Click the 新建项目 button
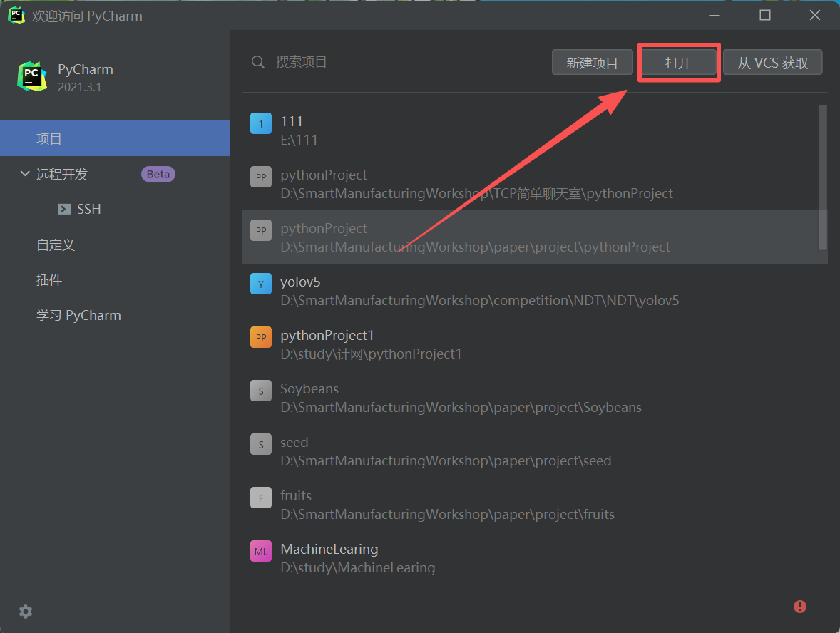840x633 pixels. pyautogui.click(x=593, y=63)
